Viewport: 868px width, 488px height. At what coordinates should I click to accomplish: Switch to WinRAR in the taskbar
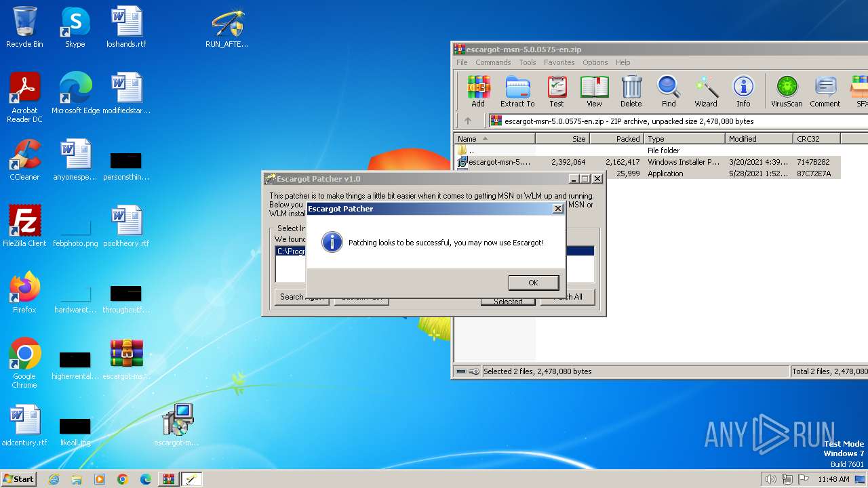tap(168, 479)
